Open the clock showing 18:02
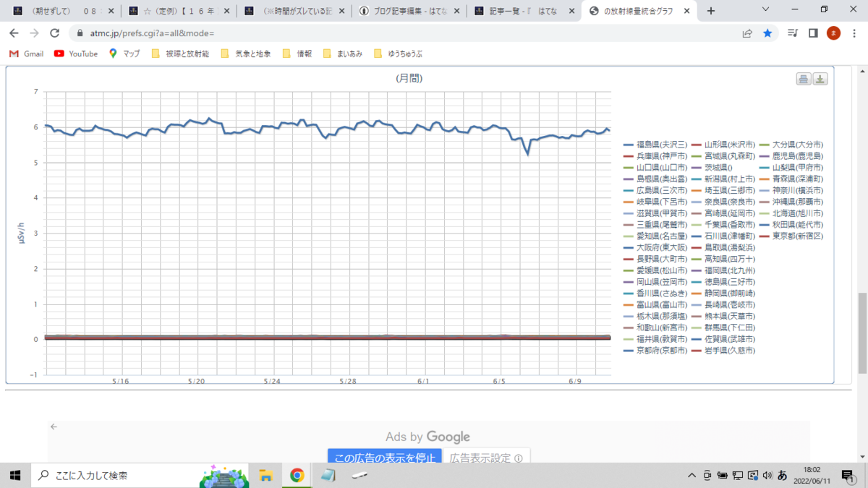Screen dimensions: 868x488 tap(812, 475)
